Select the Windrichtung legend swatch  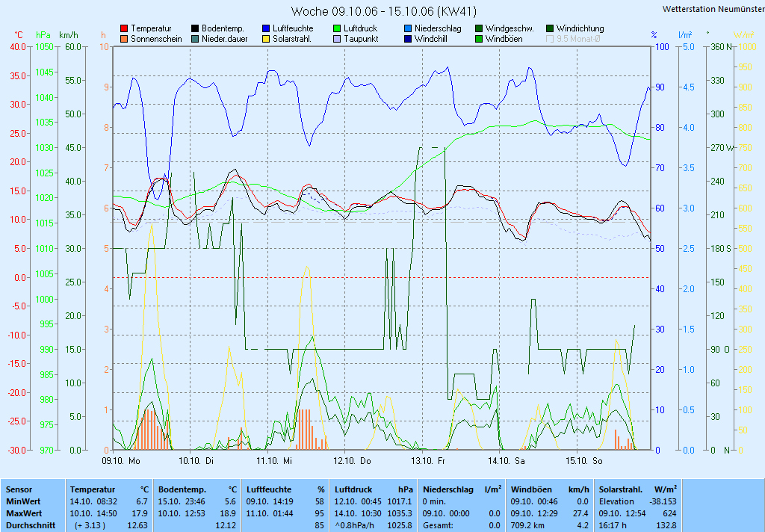tap(550, 29)
